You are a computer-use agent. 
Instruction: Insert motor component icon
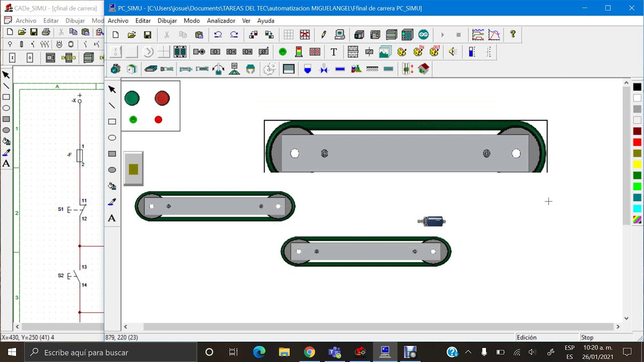pyautogui.click(x=116, y=69)
